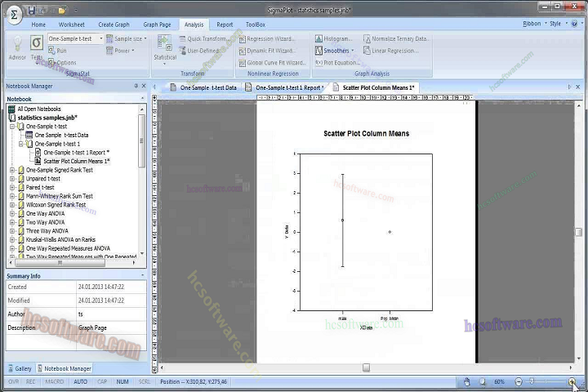Click the Author field value

click(111, 314)
